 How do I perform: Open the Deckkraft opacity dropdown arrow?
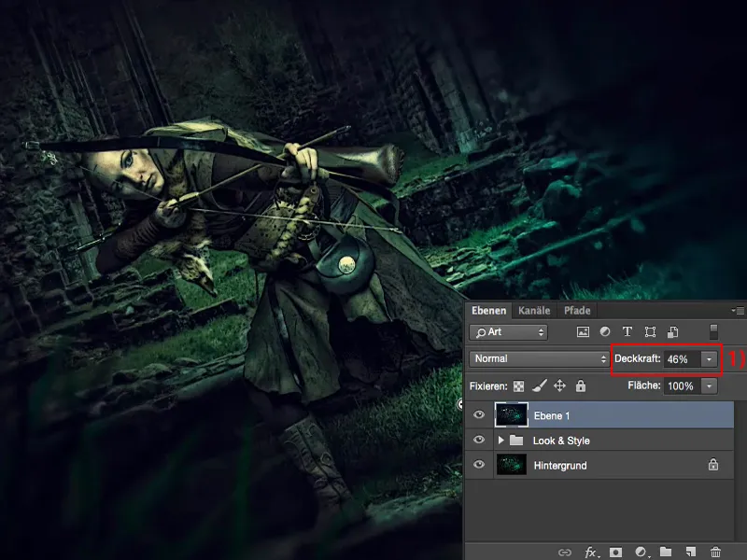709,359
